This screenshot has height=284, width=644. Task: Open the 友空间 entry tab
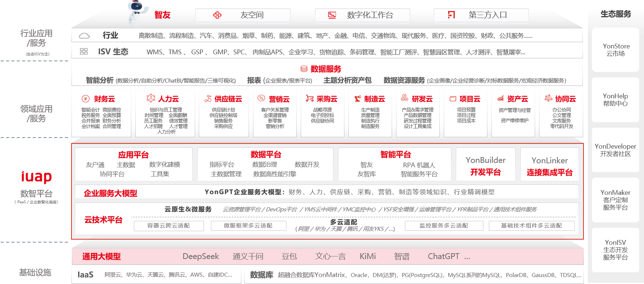[x=243, y=15]
